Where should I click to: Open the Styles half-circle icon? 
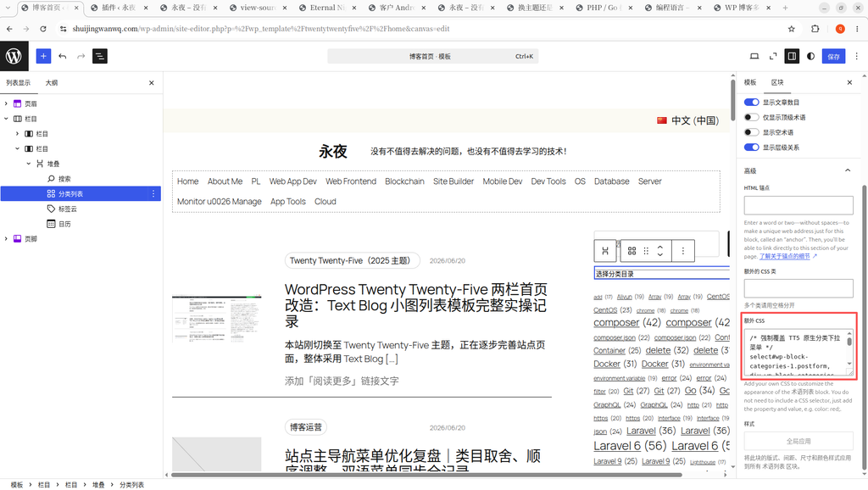click(x=810, y=56)
